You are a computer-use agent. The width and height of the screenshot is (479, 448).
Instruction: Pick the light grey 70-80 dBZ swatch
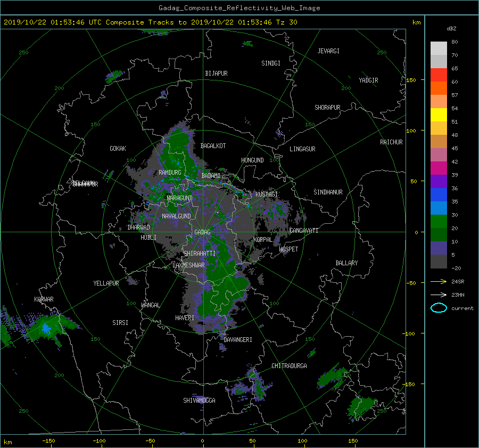[439, 48]
